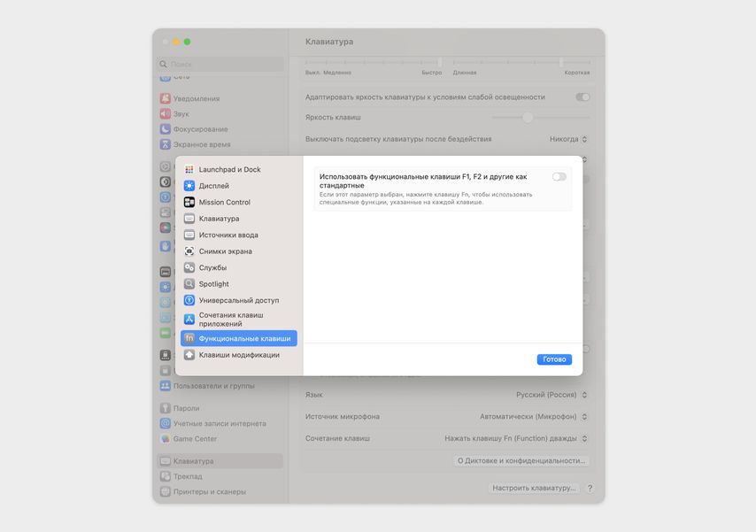Select Клавиатура in main settings sidebar
Image resolution: width=756 pixels, height=532 pixels.
(220, 460)
